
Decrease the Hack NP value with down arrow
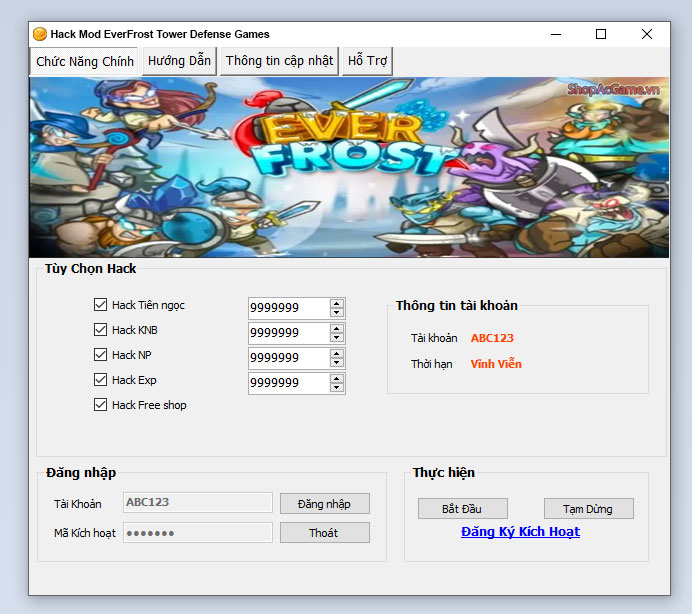[337, 362]
